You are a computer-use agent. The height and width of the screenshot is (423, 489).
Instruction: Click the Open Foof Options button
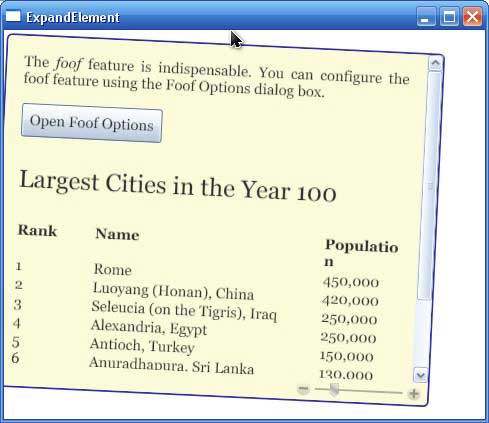pos(92,123)
